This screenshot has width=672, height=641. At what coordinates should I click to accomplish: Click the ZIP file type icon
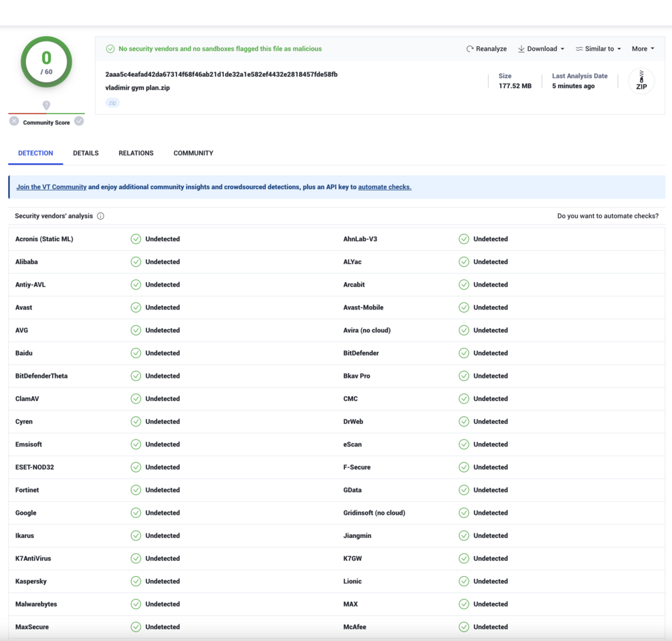(641, 81)
